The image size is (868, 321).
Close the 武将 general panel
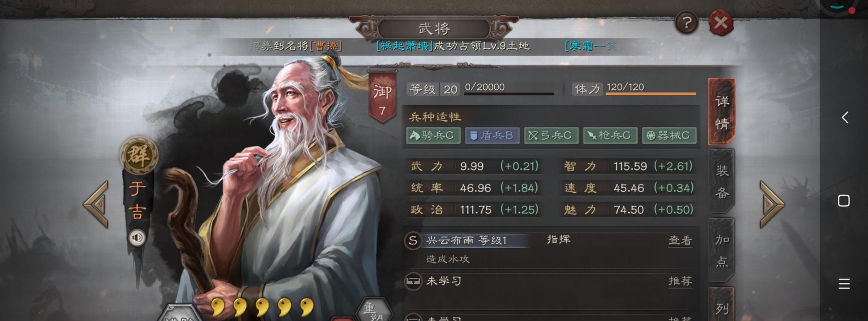[721, 23]
